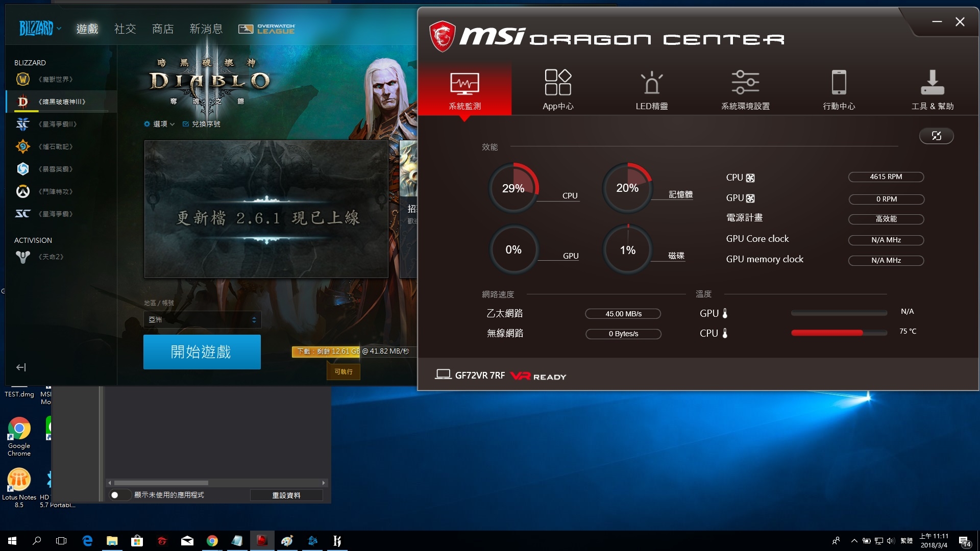Open the 社交 tab in Blizzard app
980x551 pixels.
pyautogui.click(x=125, y=29)
